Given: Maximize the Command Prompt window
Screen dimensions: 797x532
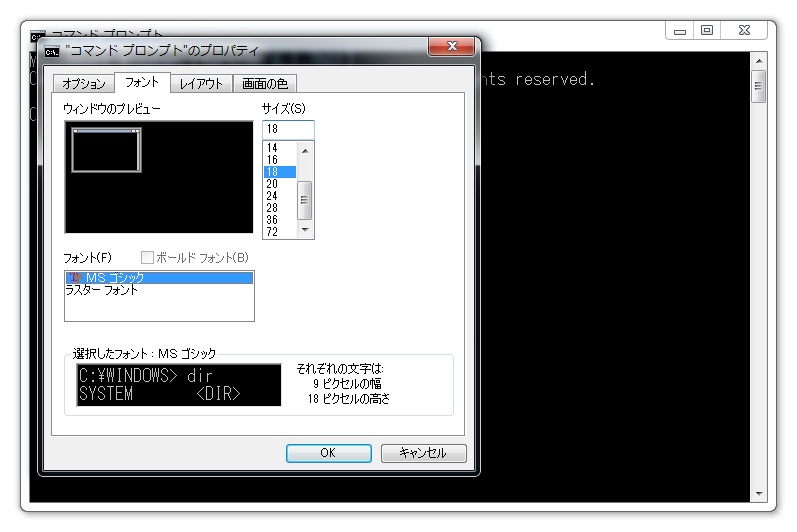Looking at the screenshot, I should click(x=707, y=30).
